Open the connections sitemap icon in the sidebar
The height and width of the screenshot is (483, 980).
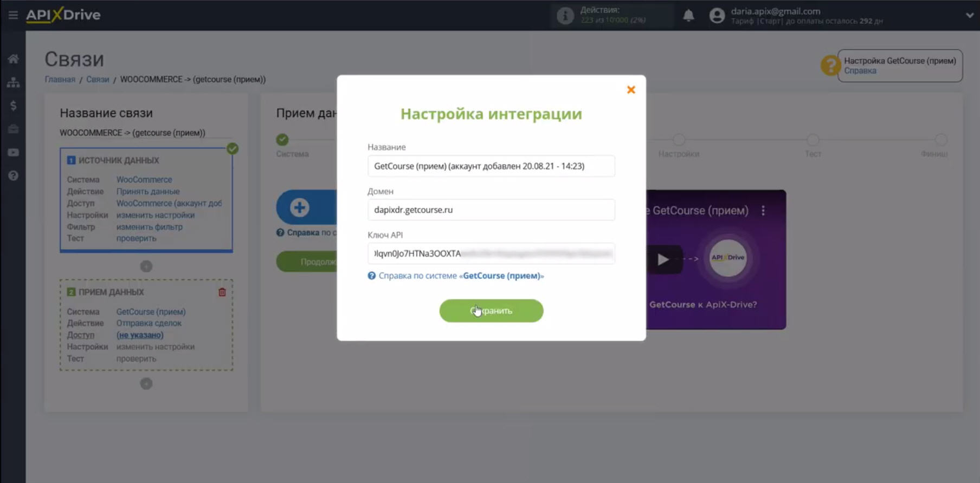click(x=13, y=82)
